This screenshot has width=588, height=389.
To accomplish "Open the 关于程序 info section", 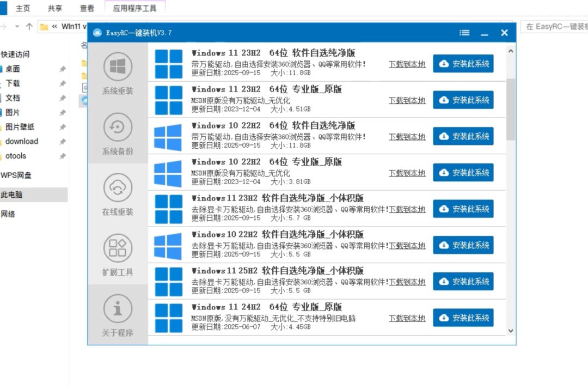I will (118, 315).
